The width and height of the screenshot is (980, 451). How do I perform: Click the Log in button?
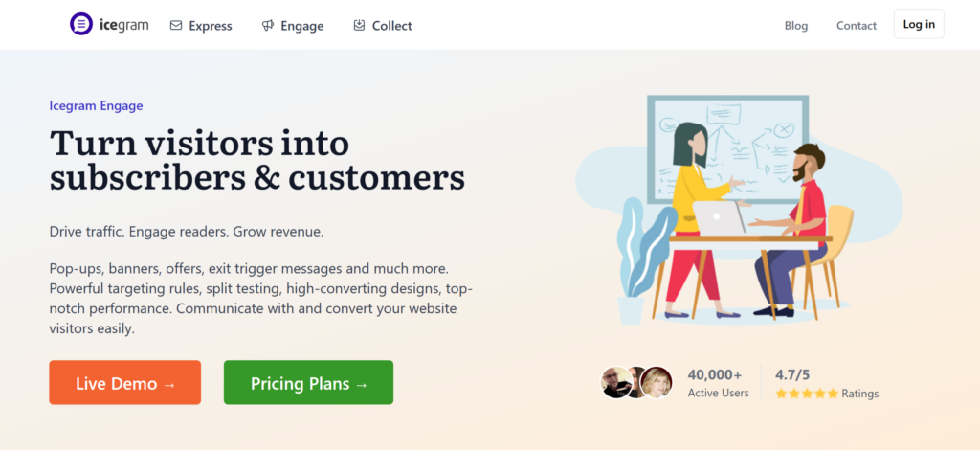(x=919, y=24)
